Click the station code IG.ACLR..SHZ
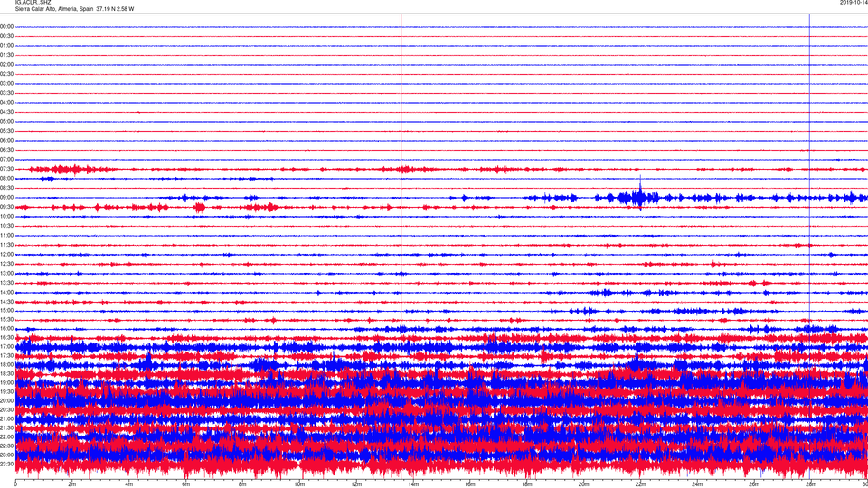The height and width of the screenshot is (488, 868). click(33, 3)
